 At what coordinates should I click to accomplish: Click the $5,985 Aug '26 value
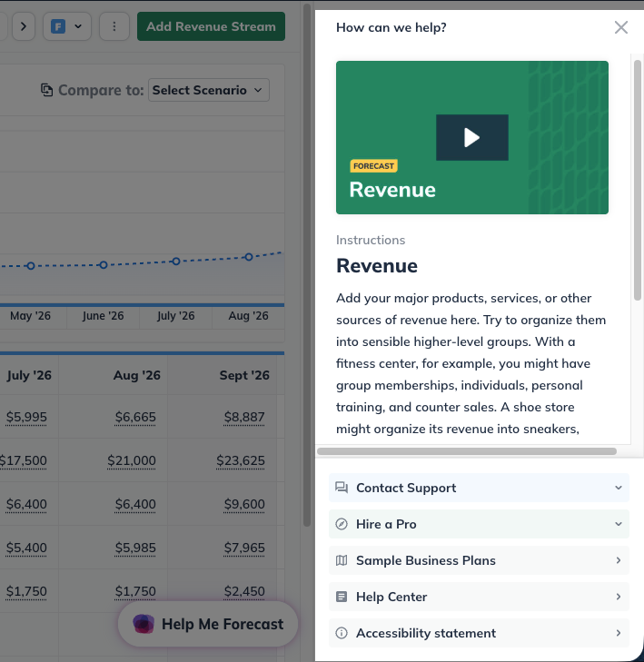[x=135, y=548]
